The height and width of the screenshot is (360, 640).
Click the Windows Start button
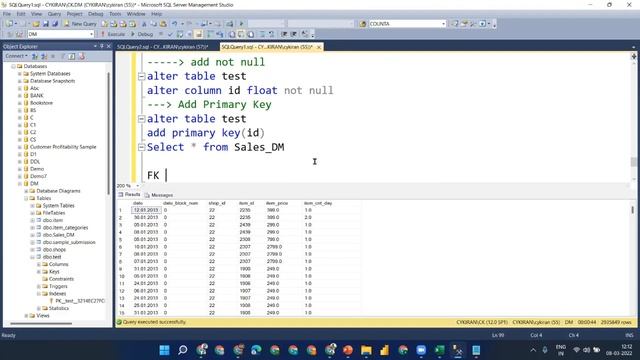tap(164, 350)
